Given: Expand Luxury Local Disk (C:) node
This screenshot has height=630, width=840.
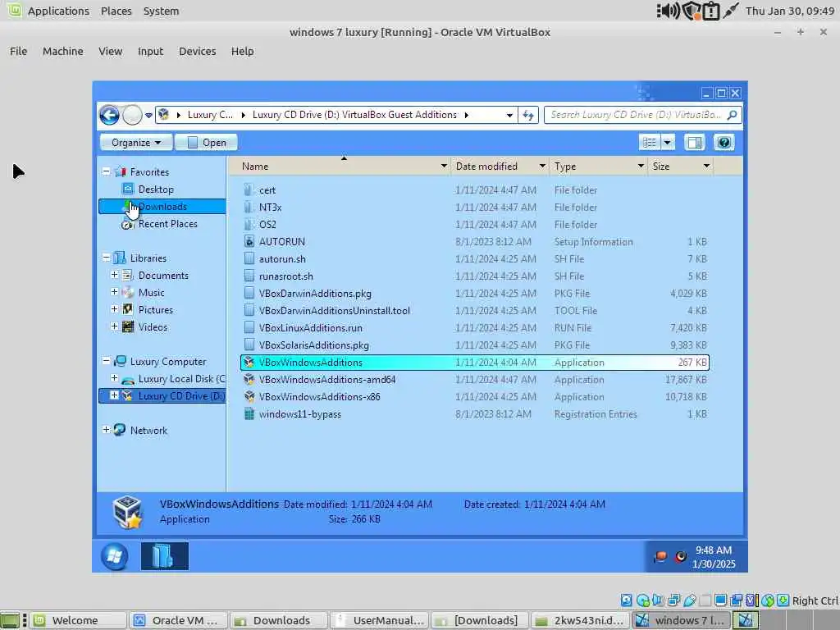Looking at the screenshot, I should point(114,378).
